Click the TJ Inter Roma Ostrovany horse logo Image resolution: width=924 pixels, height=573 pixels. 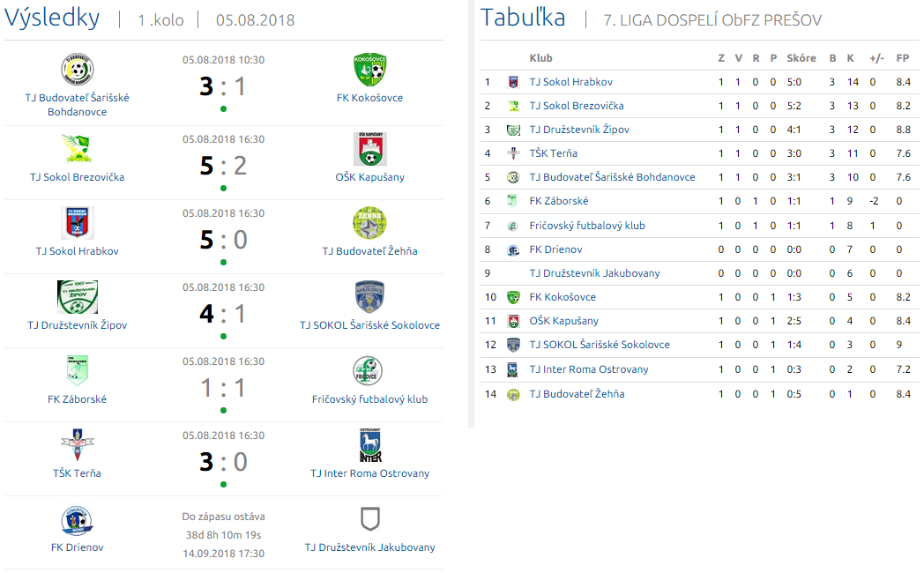(370, 445)
